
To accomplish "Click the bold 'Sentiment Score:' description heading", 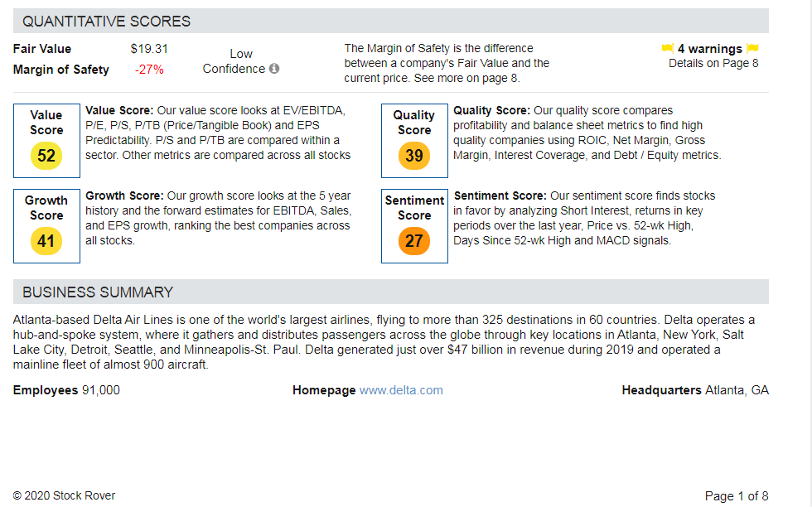I will coord(500,196).
